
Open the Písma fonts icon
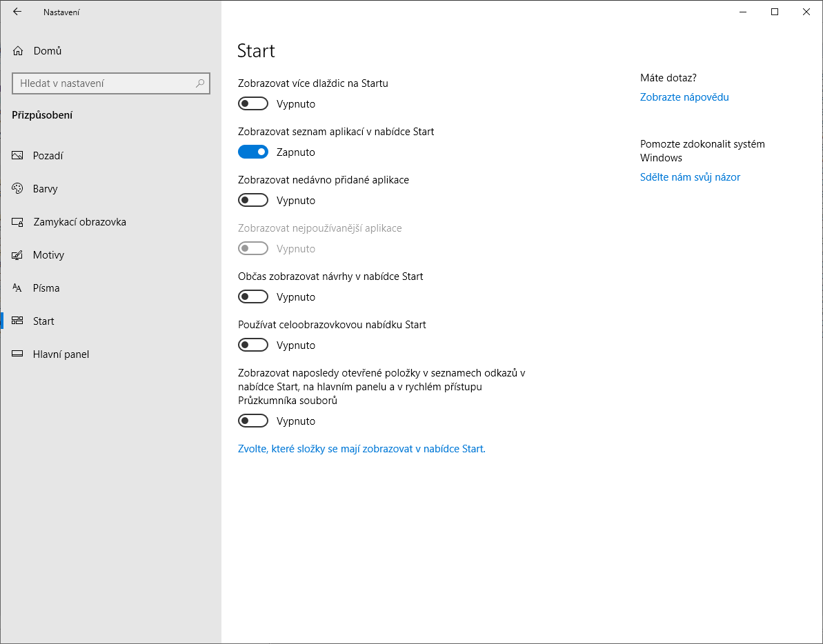click(18, 288)
